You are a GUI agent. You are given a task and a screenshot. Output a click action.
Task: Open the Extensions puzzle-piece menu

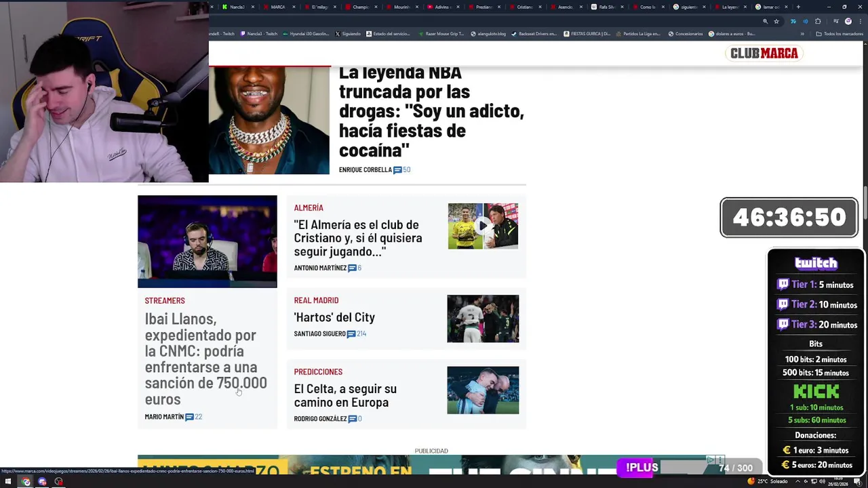(818, 21)
